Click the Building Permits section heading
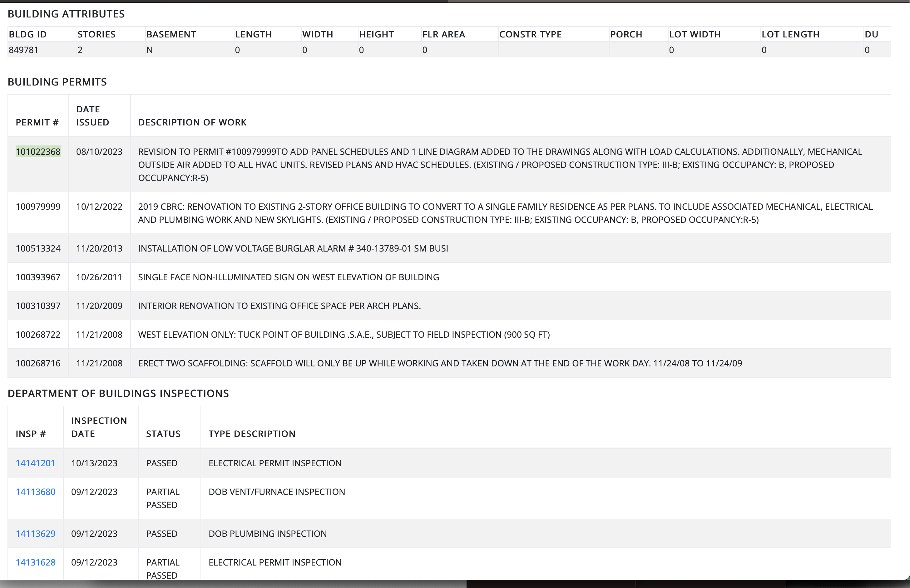Image resolution: width=910 pixels, height=588 pixels. (x=57, y=82)
